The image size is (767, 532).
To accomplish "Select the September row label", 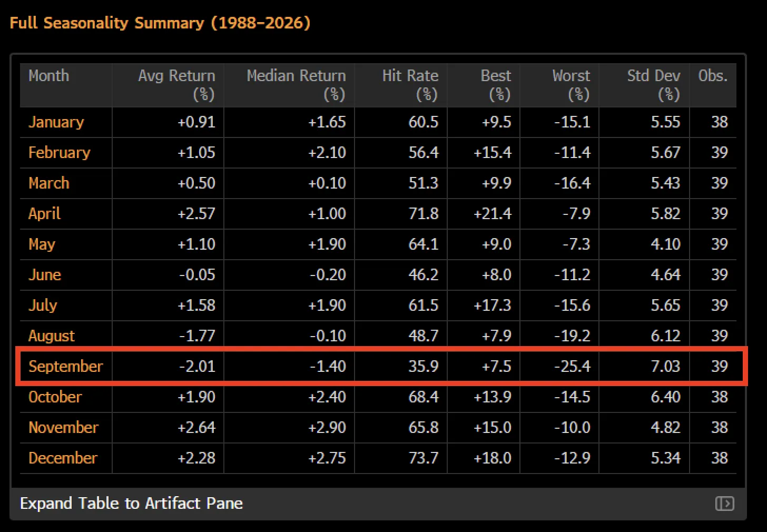I will click(66, 367).
